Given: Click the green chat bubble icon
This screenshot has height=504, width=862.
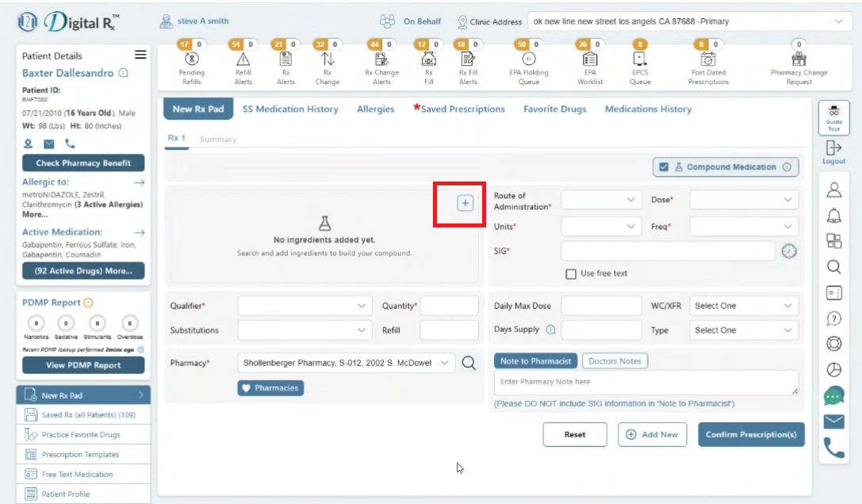Looking at the screenshot, I should coord(834,395).
